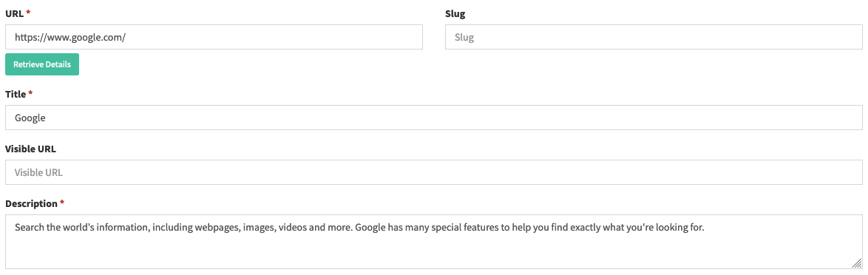The image size is (868, 275).
Task: Click the URL field label
Action: [14, 13]
